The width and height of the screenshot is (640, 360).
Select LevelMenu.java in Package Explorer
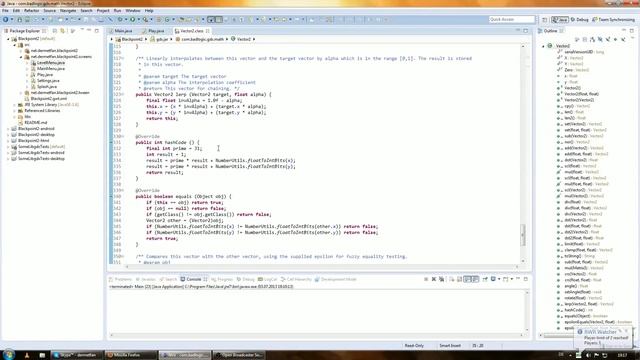[51, 63]
